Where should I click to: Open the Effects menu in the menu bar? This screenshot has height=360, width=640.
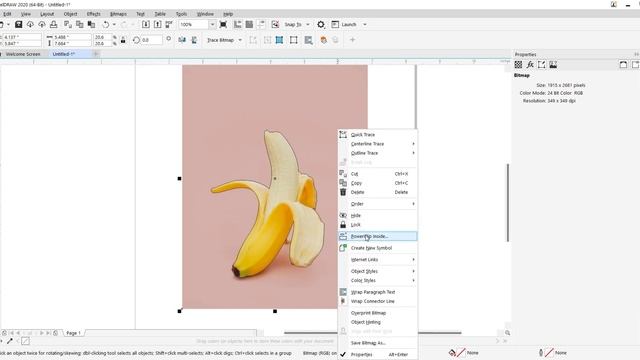click(93, 14)
